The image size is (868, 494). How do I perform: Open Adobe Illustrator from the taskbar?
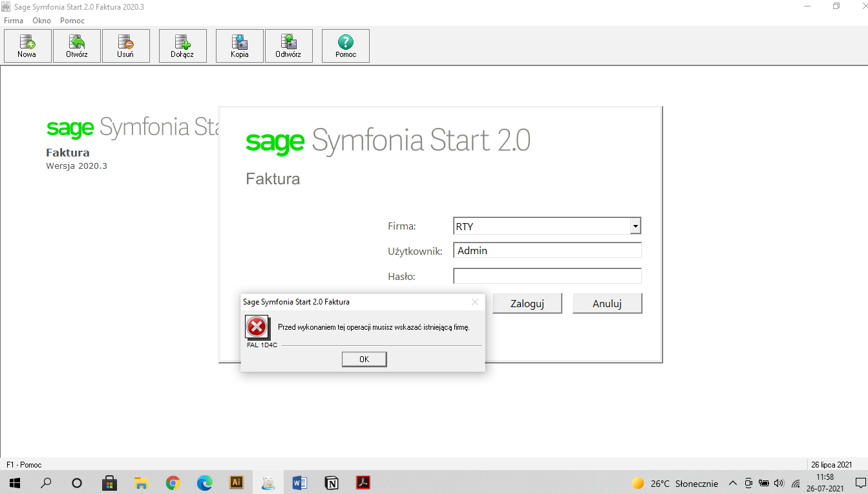[x=236, y=482]
